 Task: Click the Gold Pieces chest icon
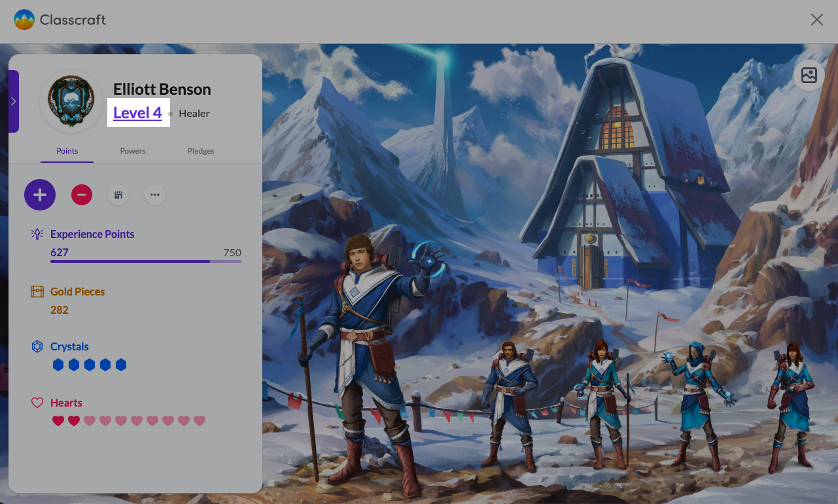point(37,292)
